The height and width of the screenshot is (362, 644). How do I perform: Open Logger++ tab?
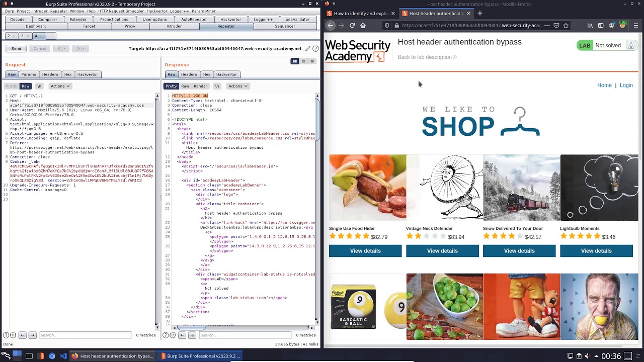[263, 20]
